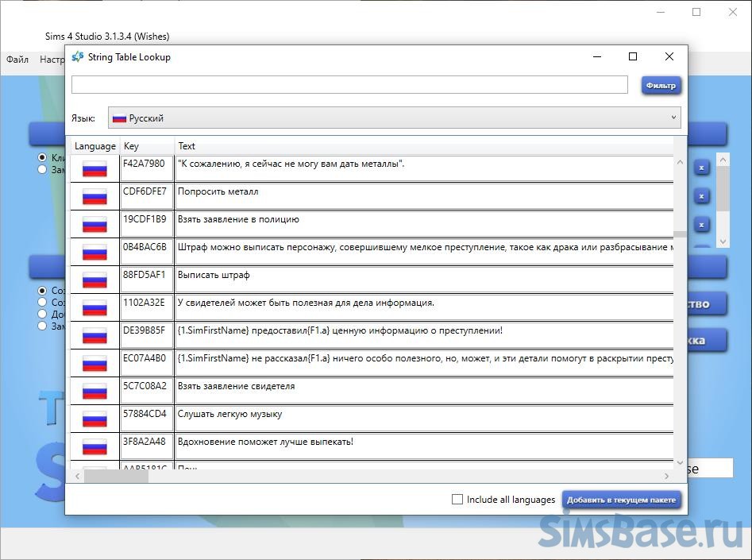
Task: Select the radio button labeled "До"
Action: coord(43,314)
